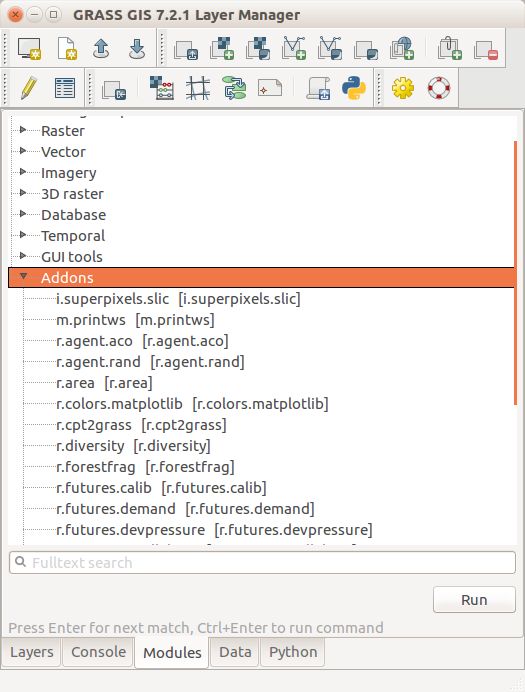Create a new workspace
525x692 pixels.
tap(66, 48)
